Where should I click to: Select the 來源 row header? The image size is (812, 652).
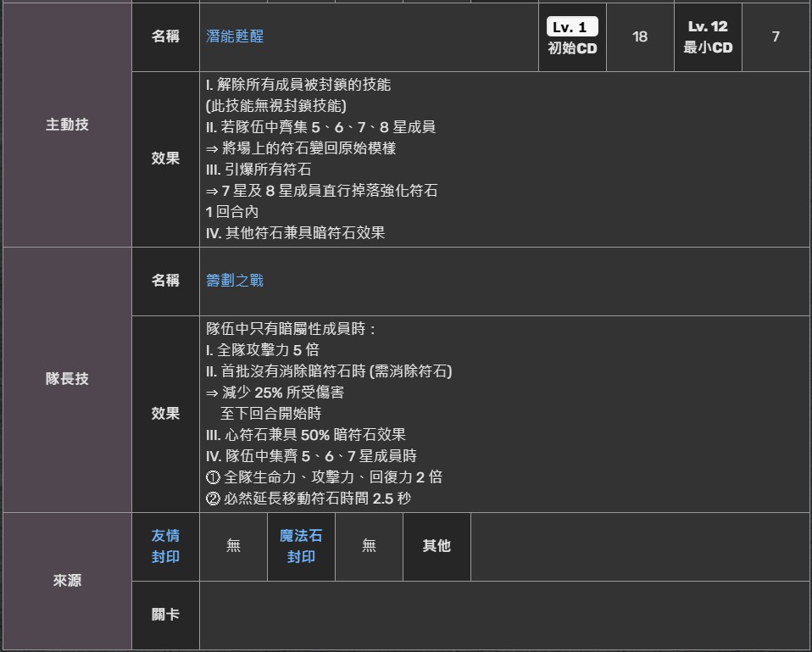coord(67,581)
